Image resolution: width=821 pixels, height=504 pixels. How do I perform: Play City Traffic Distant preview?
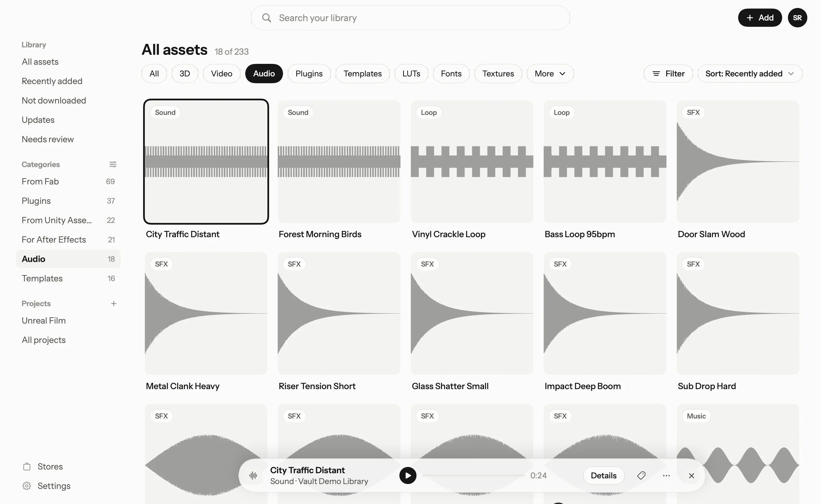(408, 475)
